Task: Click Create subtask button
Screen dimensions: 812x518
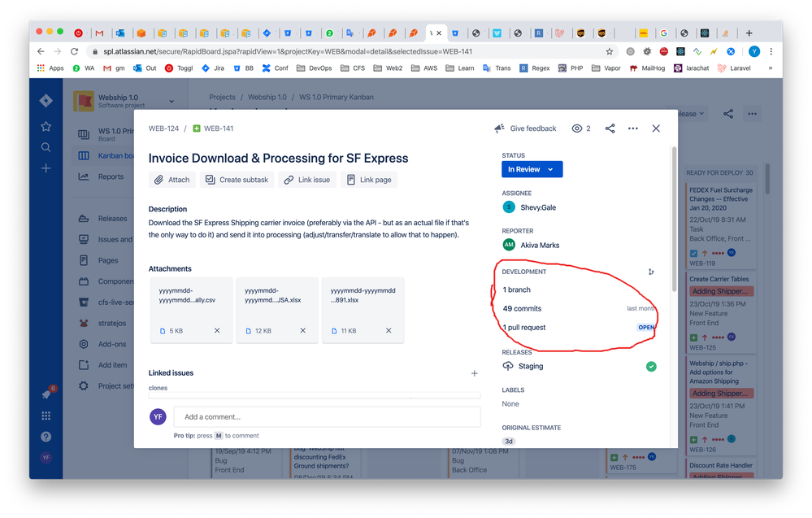Action: (237, 180)
